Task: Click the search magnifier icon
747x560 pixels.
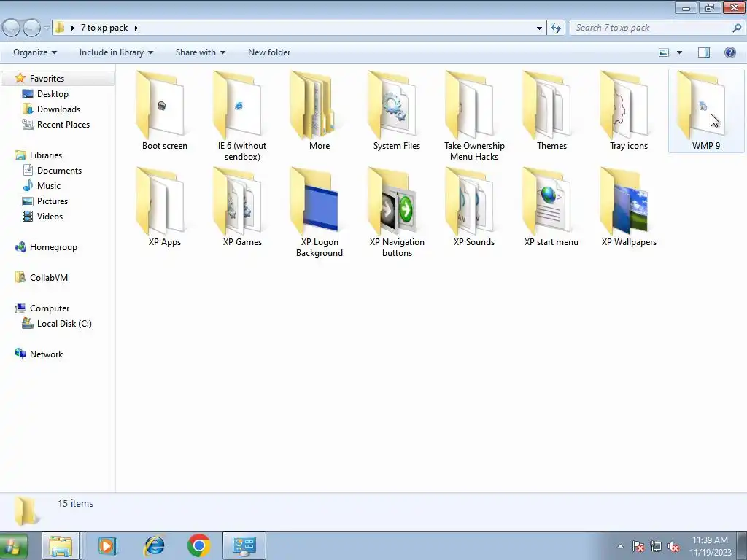Action: click(x=737, y=28)
